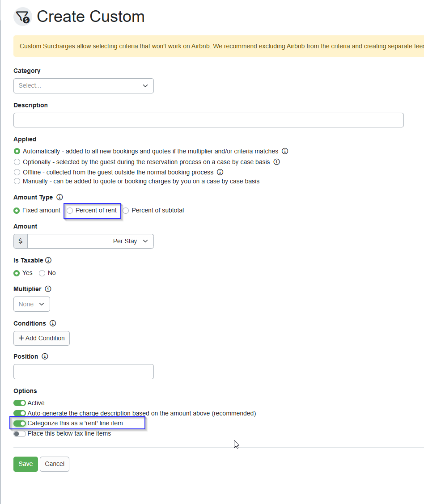The image size is (424, 504).
Task: Turn off Categorize as 'rent' line item
Action: (x=20, y=424)
